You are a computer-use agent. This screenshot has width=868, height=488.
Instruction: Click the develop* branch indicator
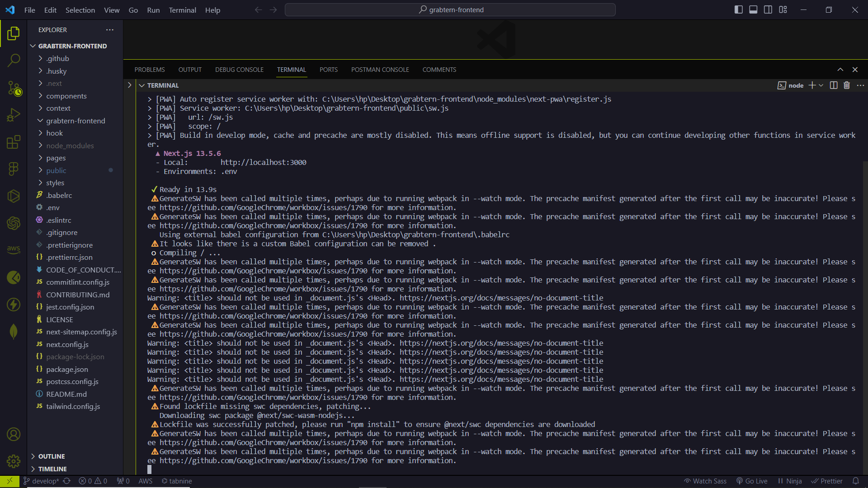click(44, 481)
